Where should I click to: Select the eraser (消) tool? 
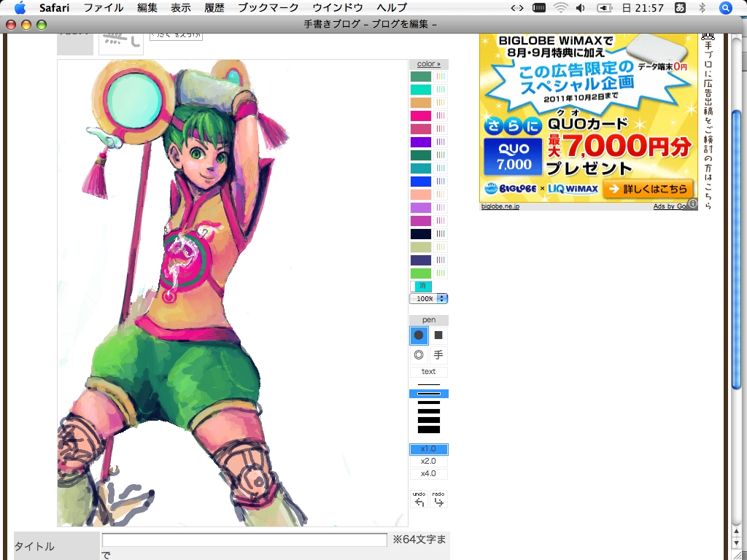423,287
